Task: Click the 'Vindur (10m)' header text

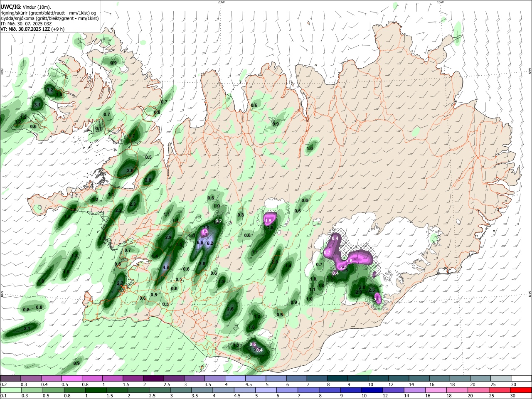Action: pyautogui.click(x=36, y=7)
